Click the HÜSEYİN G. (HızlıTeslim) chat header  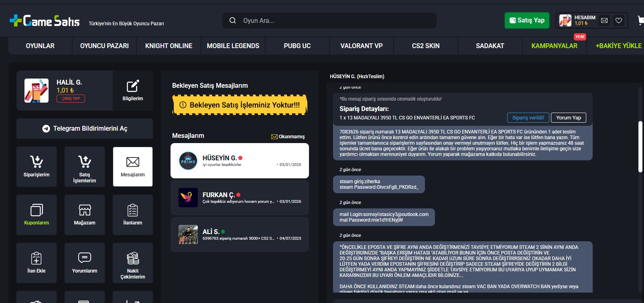tap(357, 77)
